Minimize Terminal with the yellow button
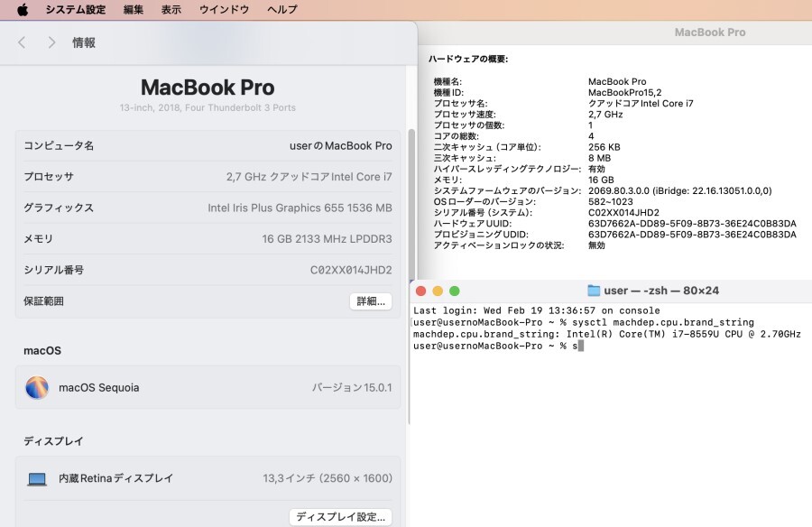The image size is (812, 527). point(438,291)
